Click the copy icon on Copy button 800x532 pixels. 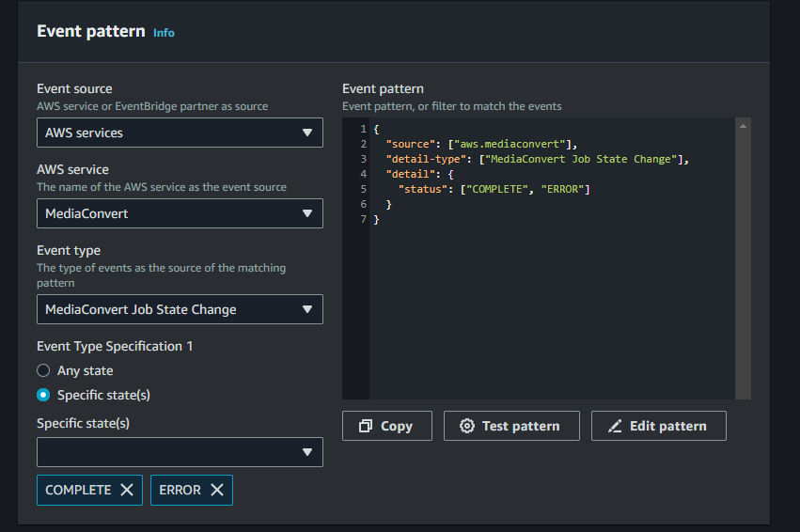tap(366, 426)
